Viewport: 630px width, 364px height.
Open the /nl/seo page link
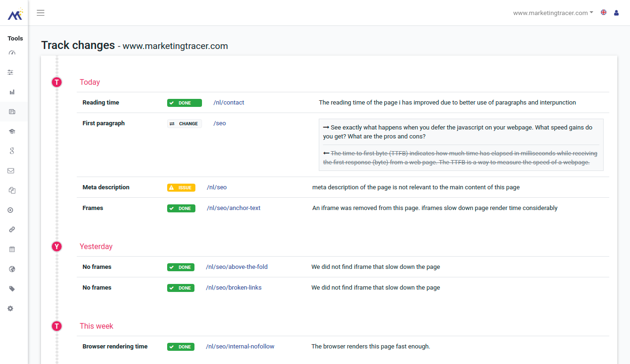217,187
